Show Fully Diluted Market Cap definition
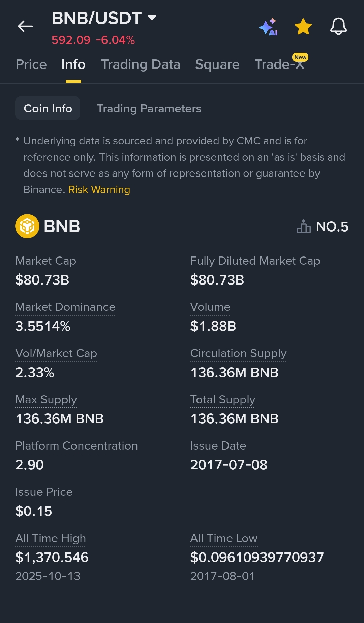This screenshot has width=364, height=623. pos(255,261)
